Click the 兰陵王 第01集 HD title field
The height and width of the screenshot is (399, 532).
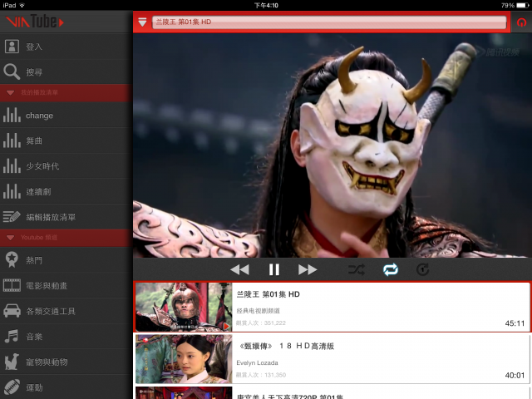[329, 22]
